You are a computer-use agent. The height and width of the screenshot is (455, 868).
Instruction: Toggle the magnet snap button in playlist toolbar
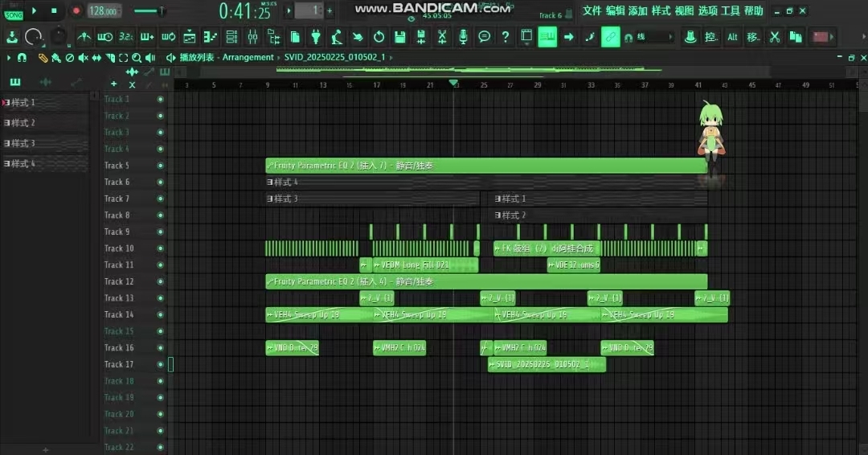22,58
